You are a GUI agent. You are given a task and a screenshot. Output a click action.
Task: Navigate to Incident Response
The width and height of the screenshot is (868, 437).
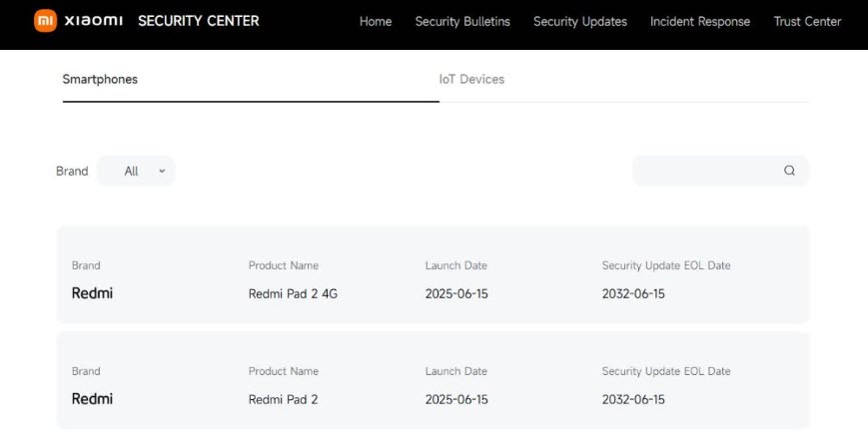(700, 22)
